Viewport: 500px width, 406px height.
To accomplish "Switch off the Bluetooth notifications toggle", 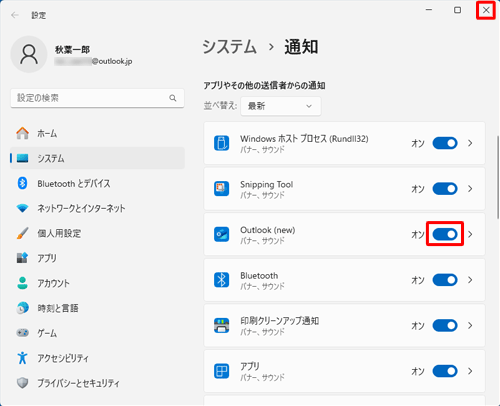I will click(445, 280).
